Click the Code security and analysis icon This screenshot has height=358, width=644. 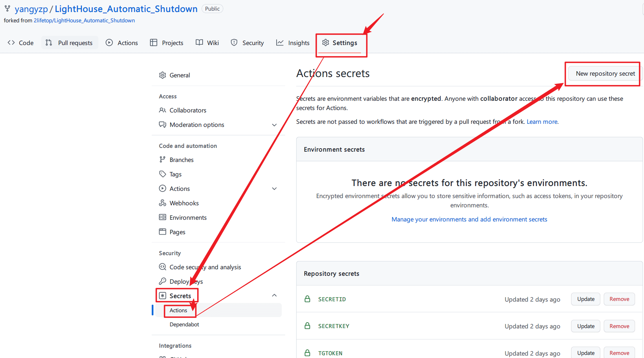click(x=162, y=267)
